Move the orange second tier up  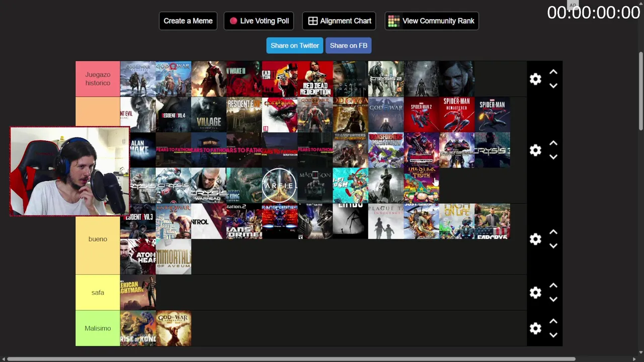click(x=553, y=144)
